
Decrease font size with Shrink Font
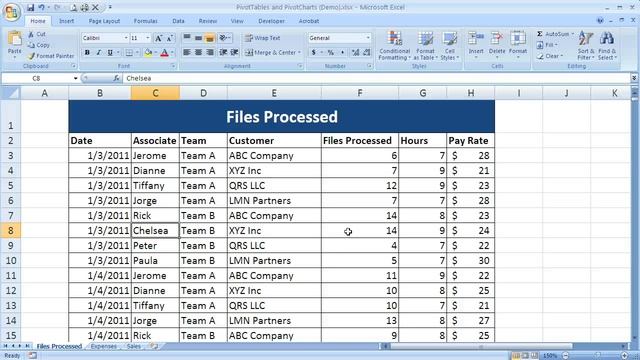pyautogui.click(x=170, y=38)
